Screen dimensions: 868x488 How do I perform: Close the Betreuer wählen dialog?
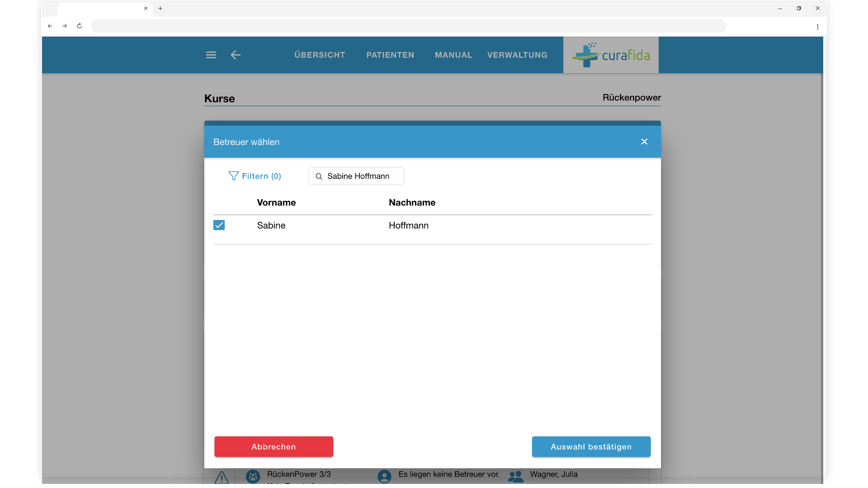(x=644, y=142)
